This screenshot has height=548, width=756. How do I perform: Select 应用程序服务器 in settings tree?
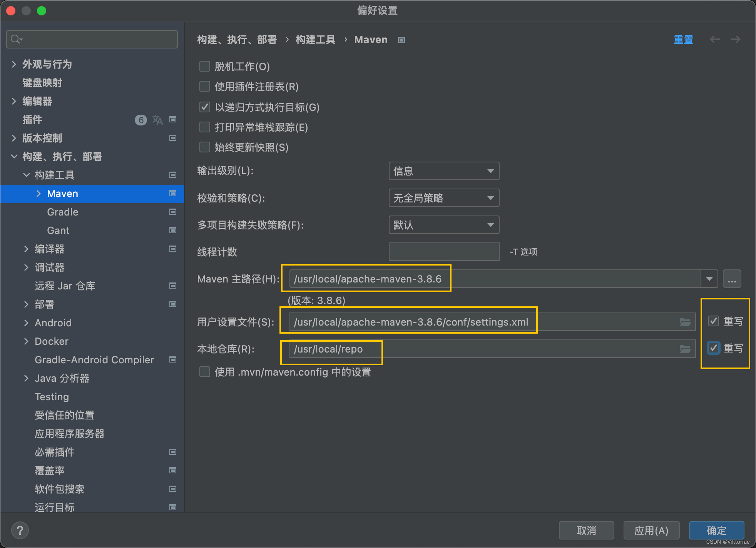coord(70,434)
